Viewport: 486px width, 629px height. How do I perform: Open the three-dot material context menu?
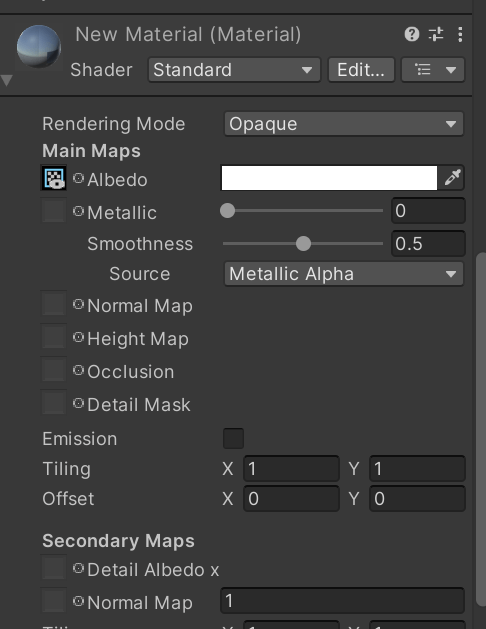point(460,34)
